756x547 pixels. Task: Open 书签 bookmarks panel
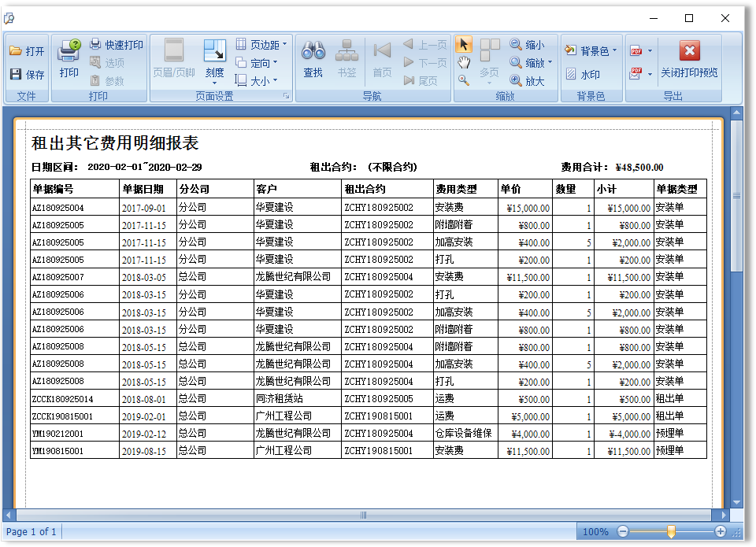pos(346,58)
